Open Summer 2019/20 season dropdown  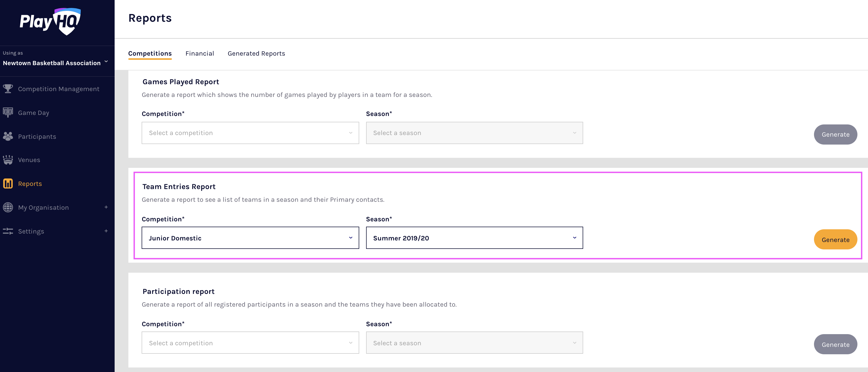[474, 238]
